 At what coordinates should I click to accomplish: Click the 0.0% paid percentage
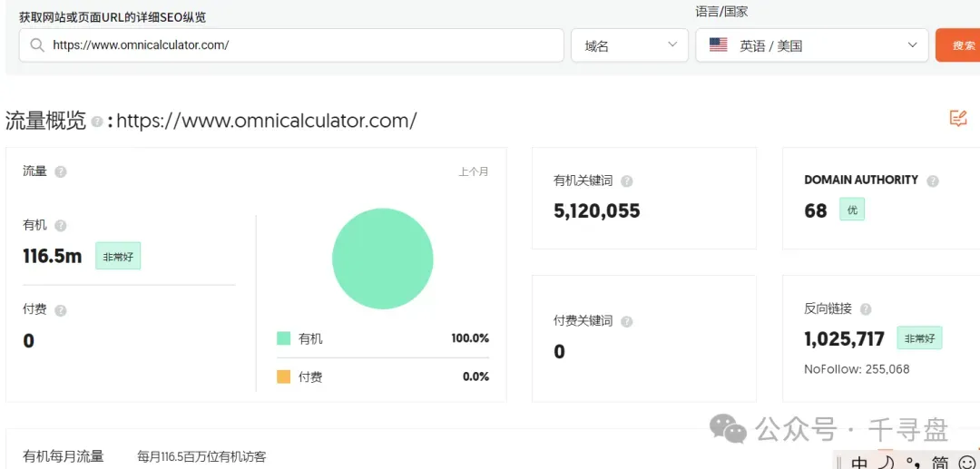(x=475, y=376)
